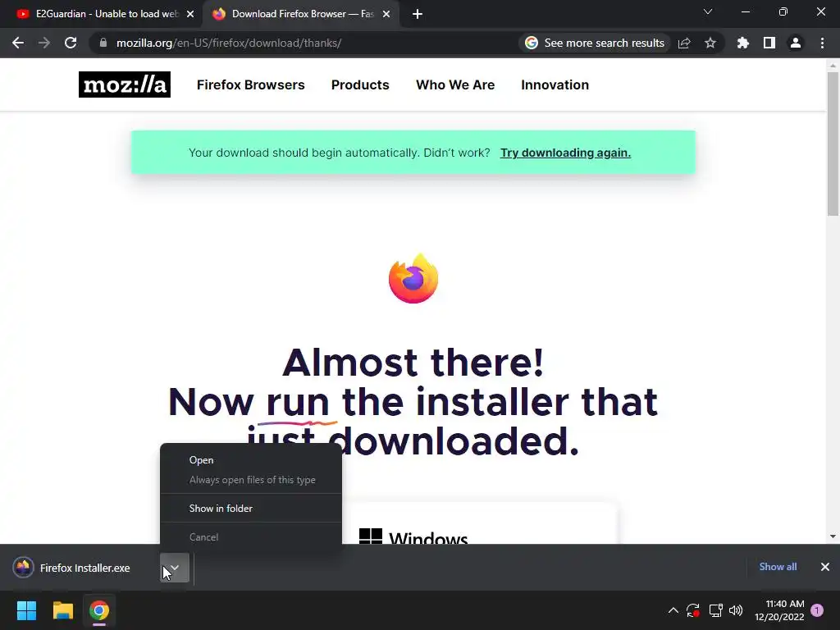Toggle the browser side panel
840x630 pixels.
click(769, 43)
